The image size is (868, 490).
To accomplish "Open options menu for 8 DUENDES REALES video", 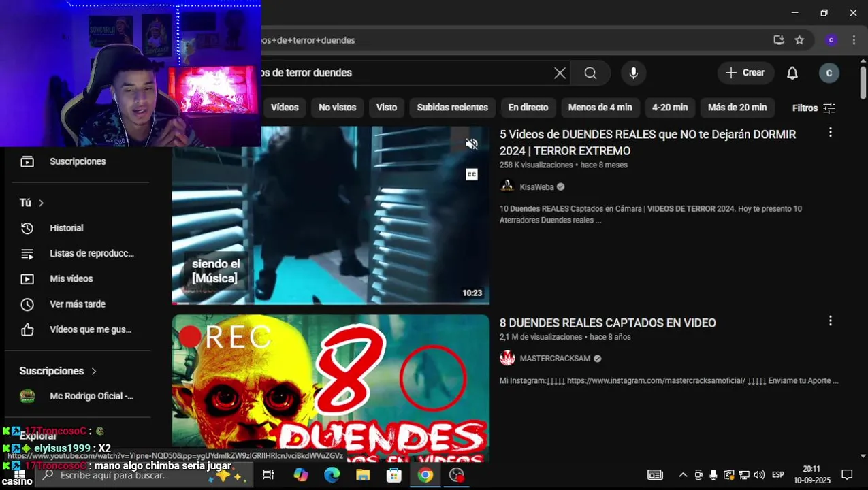I will pos(830,321).
